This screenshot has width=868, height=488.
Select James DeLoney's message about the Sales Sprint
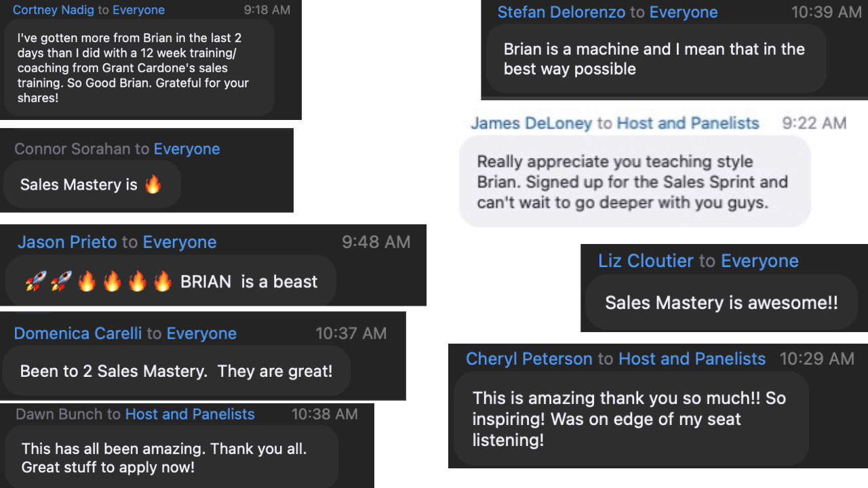633,182
